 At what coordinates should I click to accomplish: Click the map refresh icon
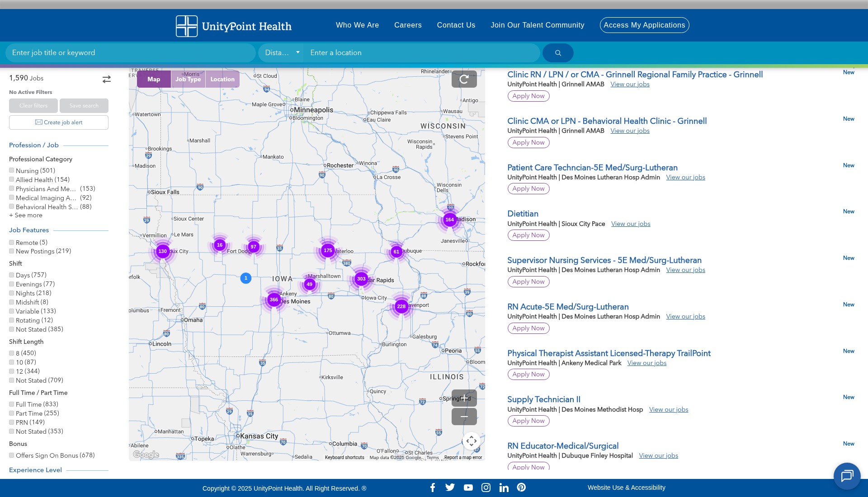(x=464, y=79)
